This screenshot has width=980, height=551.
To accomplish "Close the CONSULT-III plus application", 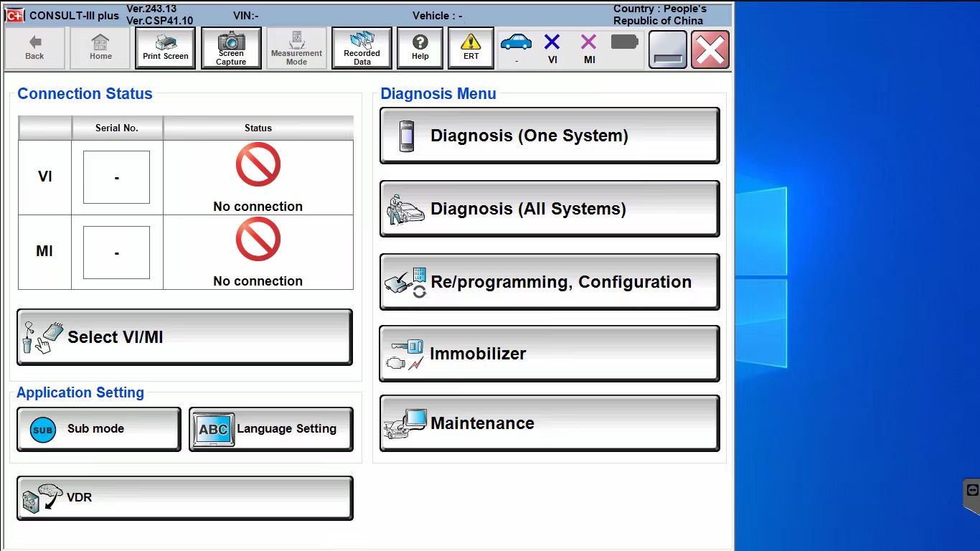I will pyautogui.click(x=710, y=50).
